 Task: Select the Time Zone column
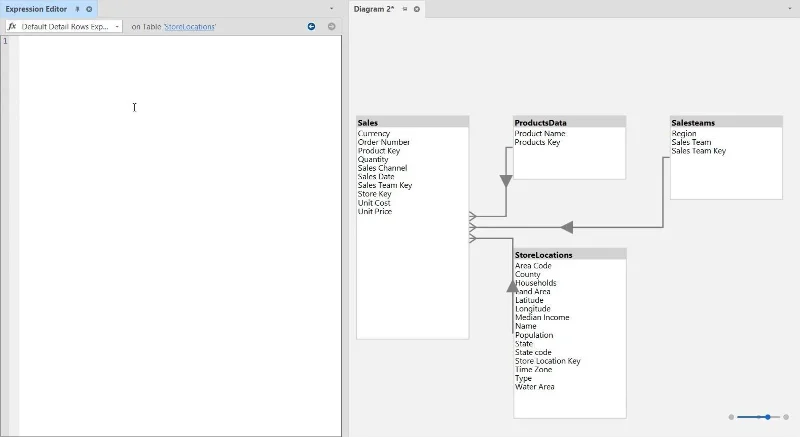[533, 370]
